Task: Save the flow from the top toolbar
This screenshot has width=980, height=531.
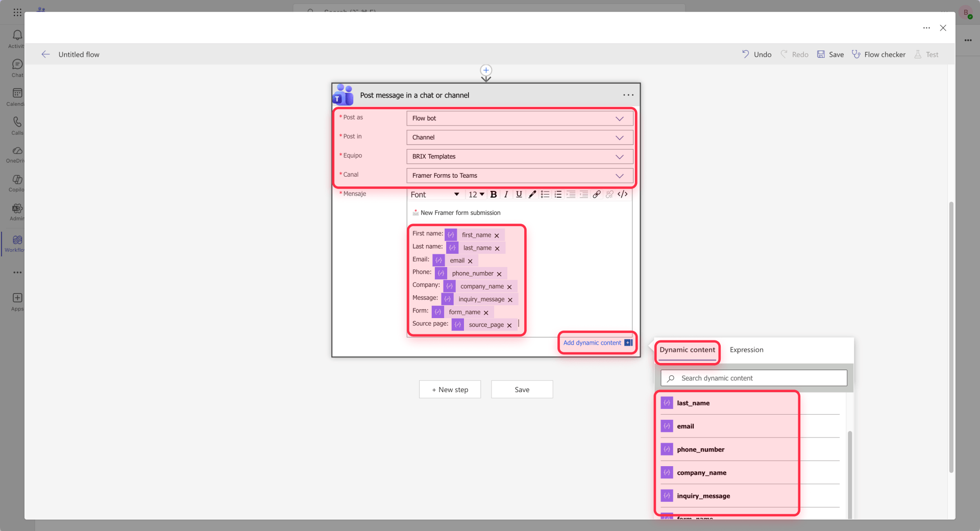Action: 830,54
